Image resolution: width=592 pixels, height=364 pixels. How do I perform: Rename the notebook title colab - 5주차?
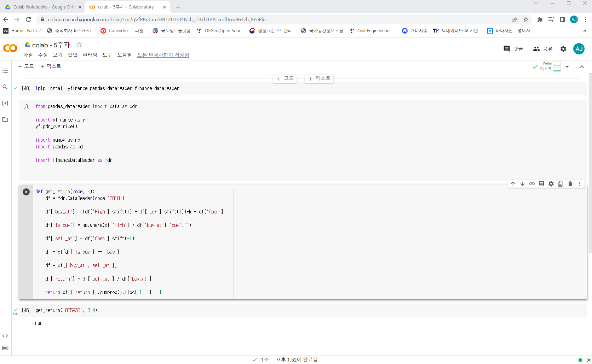(x=51, y=45)
